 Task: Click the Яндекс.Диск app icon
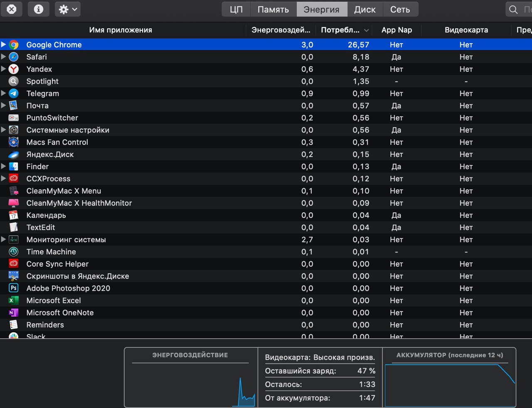click(14, 155)
